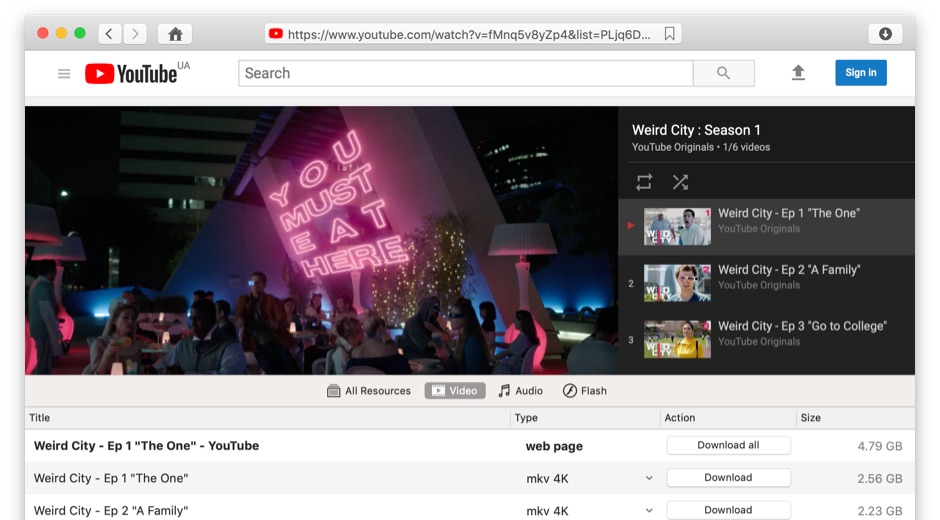Open Ep 1 "The One" playlist thumbnail

click(x=677, y=226)
